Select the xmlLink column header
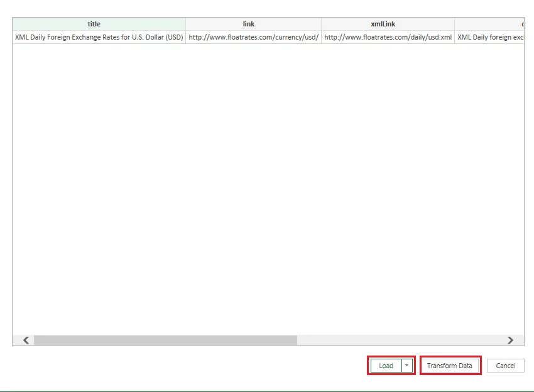This screenshot has height=392, width=534. tap(388, 24)
